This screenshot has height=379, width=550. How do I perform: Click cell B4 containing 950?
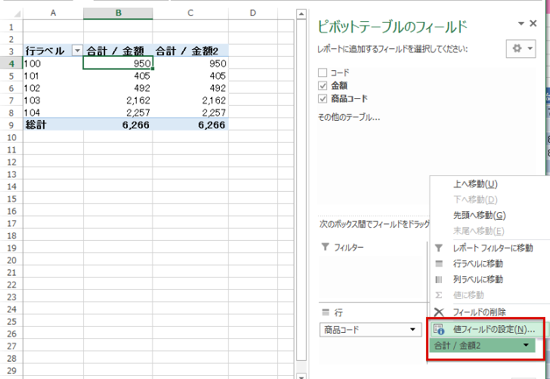[118, 64]
